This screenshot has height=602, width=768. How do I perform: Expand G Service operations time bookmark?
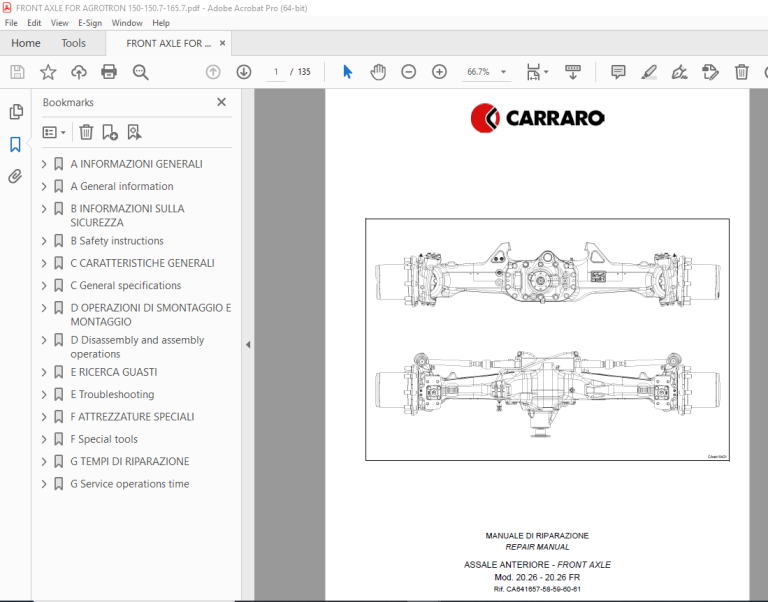(x=44, y=484)
